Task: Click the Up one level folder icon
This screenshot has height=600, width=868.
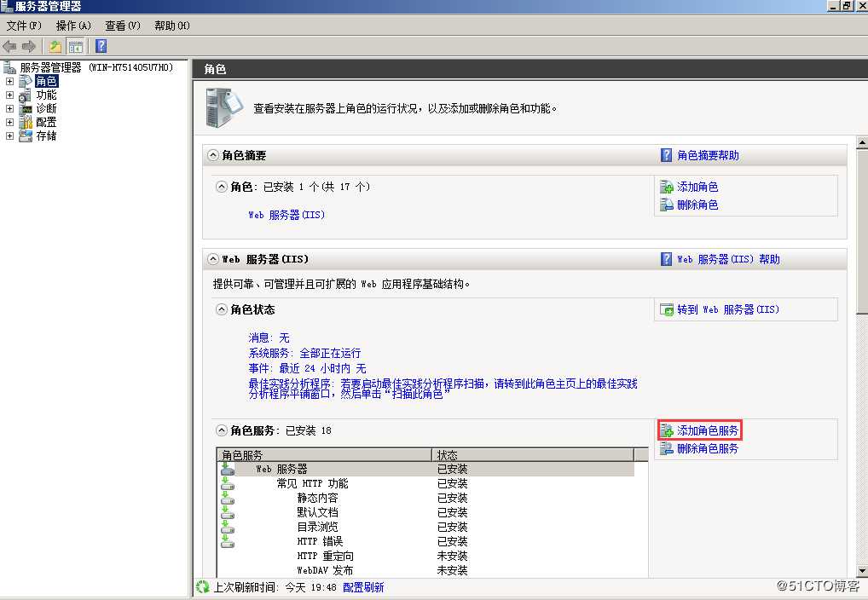Action: pyautogui.click(x=55, y=47)
